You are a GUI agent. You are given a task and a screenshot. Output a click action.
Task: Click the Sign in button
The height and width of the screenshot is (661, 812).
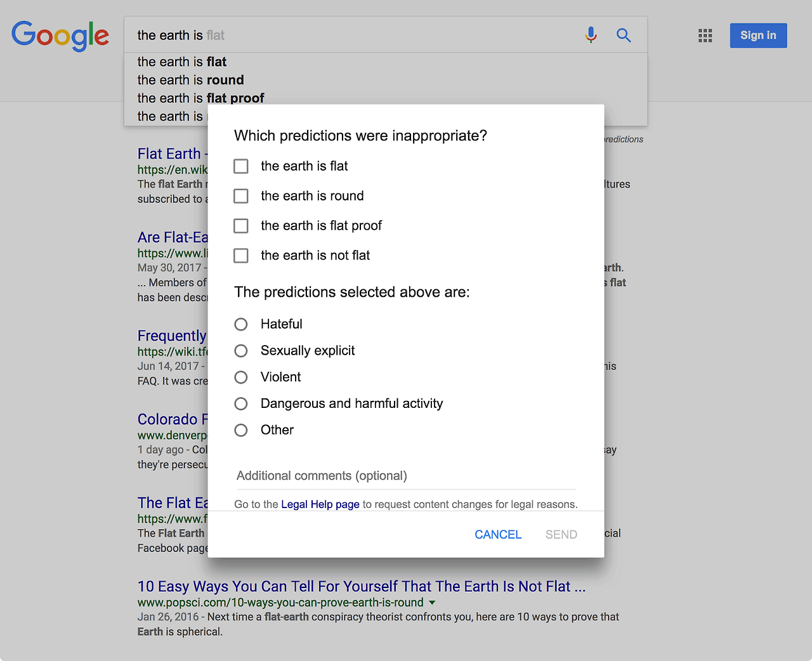tap(758, 36)
